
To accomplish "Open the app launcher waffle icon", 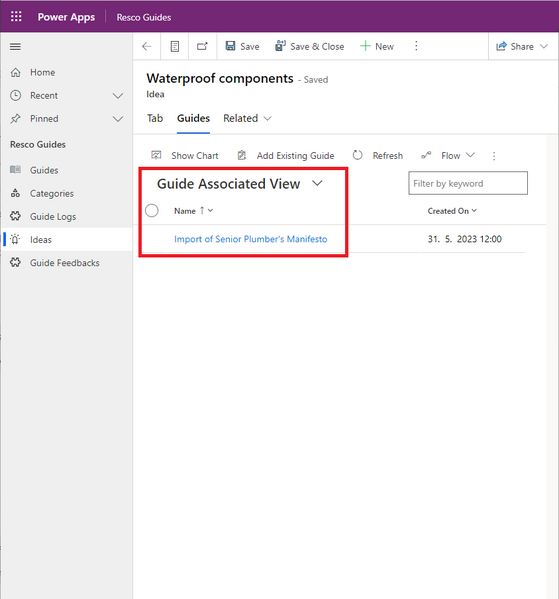I will pyautogui.click(x=16, y=17).
